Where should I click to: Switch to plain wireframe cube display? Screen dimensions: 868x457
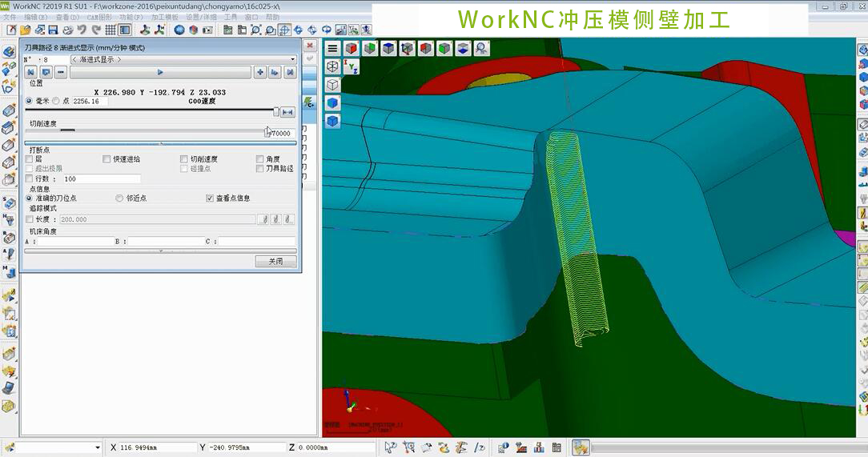click(332, 85)
